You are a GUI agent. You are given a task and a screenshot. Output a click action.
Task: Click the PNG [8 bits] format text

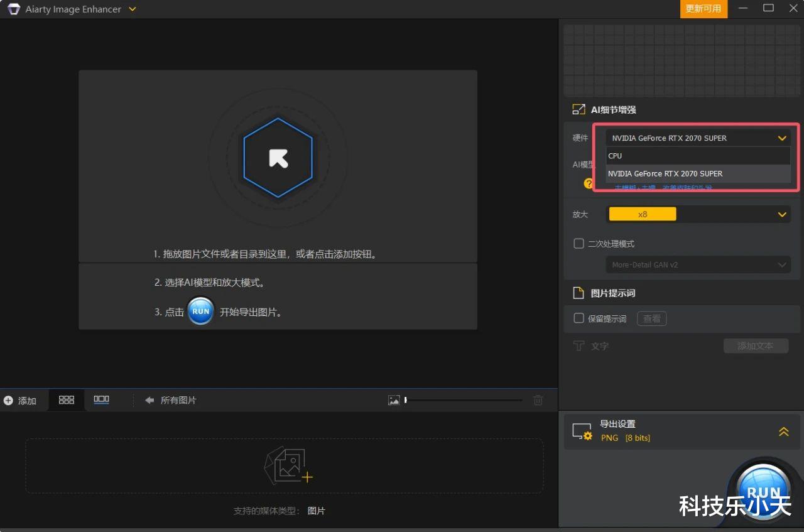tap(626, 438)
